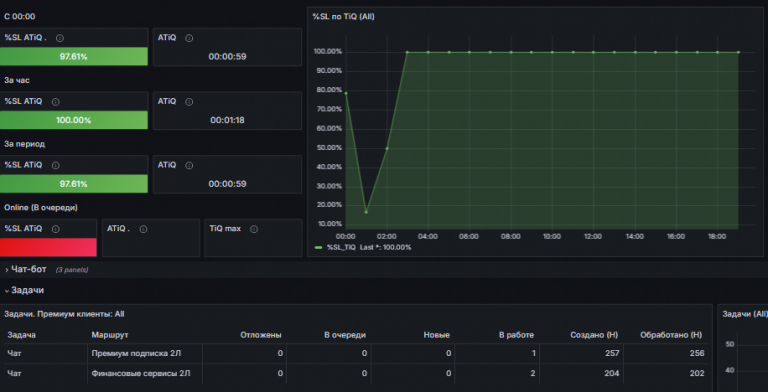Screen dimensions: 768x392
Task: Click info icon of ATiQ under За период
Action: pyautogui.click(x=189, y=166)
